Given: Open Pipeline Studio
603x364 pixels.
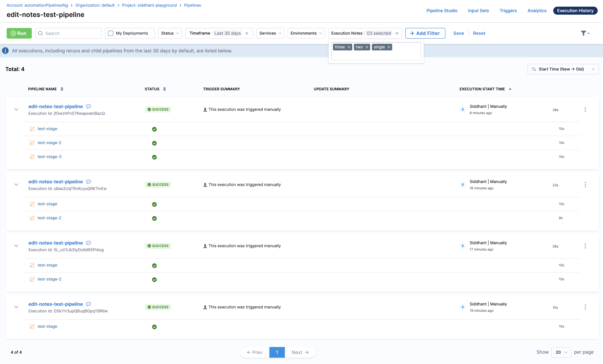Looking at the screenshot, I should (x=442, y=10).
